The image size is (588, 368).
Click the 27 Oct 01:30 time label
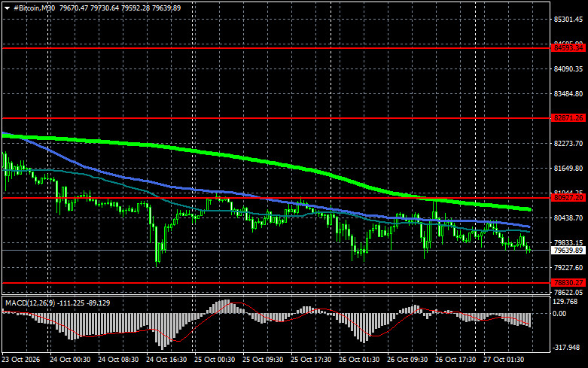tap(504, 360)
